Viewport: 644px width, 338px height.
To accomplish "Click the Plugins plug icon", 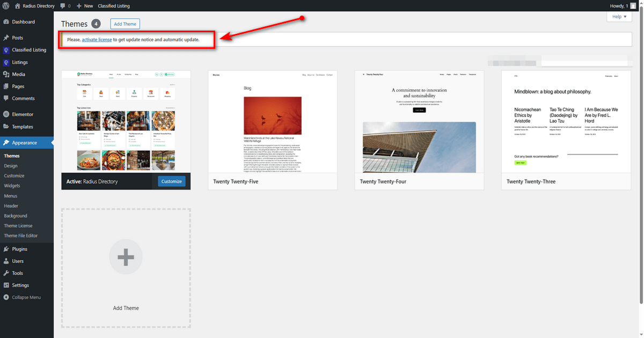I will [x=6, y=249].
